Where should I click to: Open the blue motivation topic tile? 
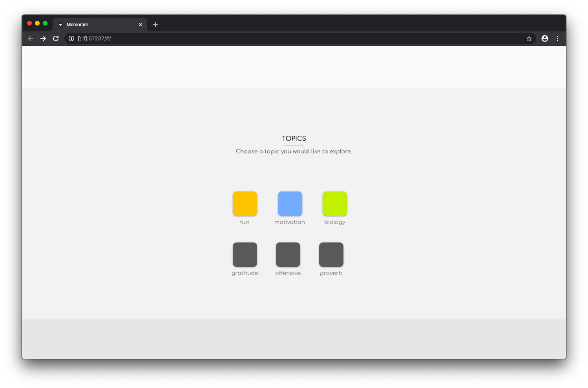tap(290, 204)
